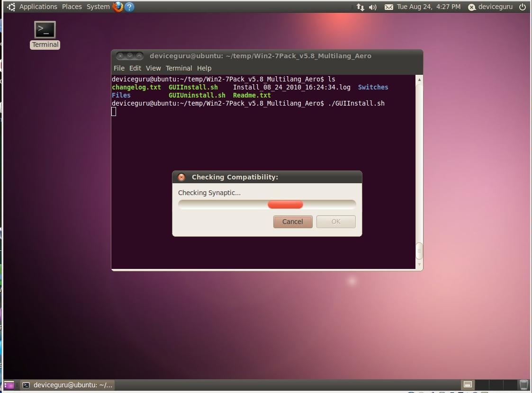Open the Applications menu
This screenshot has height=393, width=532.
coord(38,7)
